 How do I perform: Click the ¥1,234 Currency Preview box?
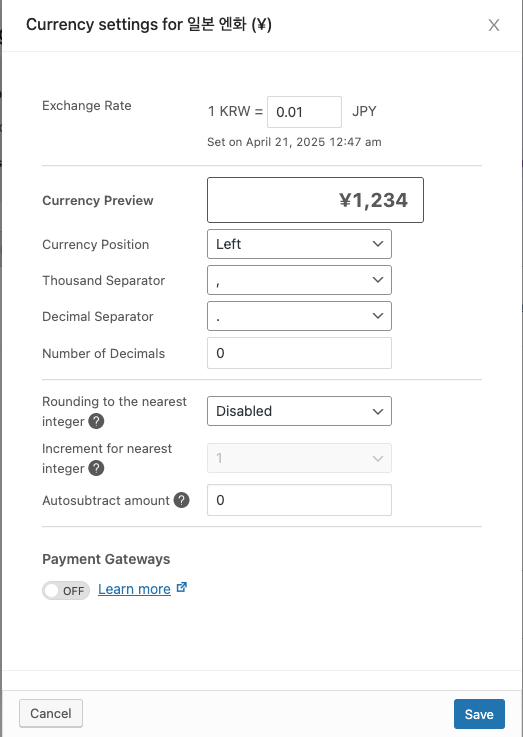315,200
